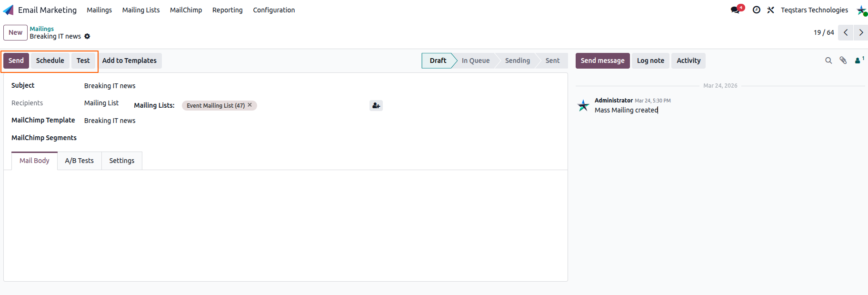
Task: Click Administrator's star avatar in chatter
Action: click(583, 105)
